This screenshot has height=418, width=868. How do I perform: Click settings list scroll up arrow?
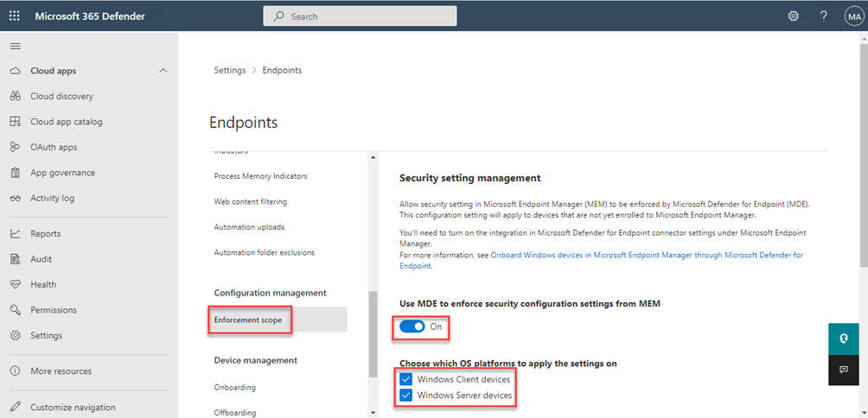373,158
